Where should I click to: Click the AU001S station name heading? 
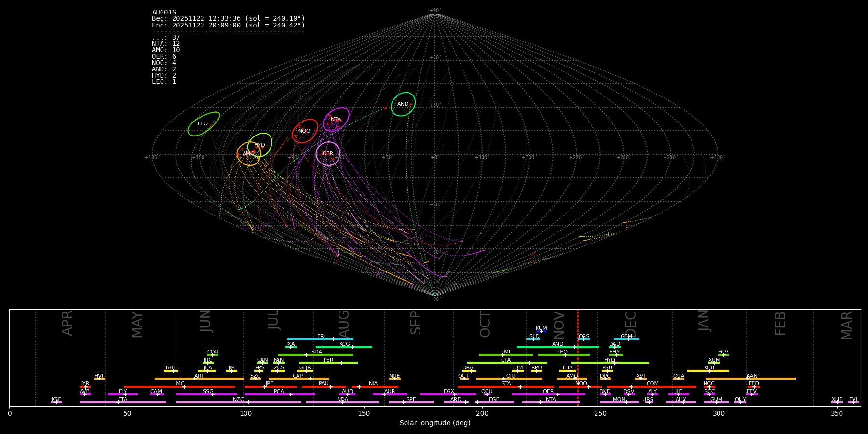[164, 13]
